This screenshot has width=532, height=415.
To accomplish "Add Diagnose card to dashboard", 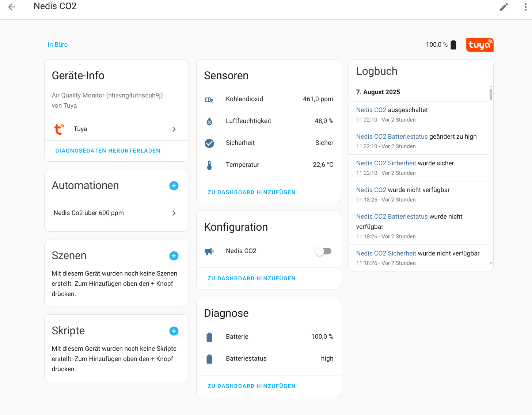I will click(x=251, y=386).
